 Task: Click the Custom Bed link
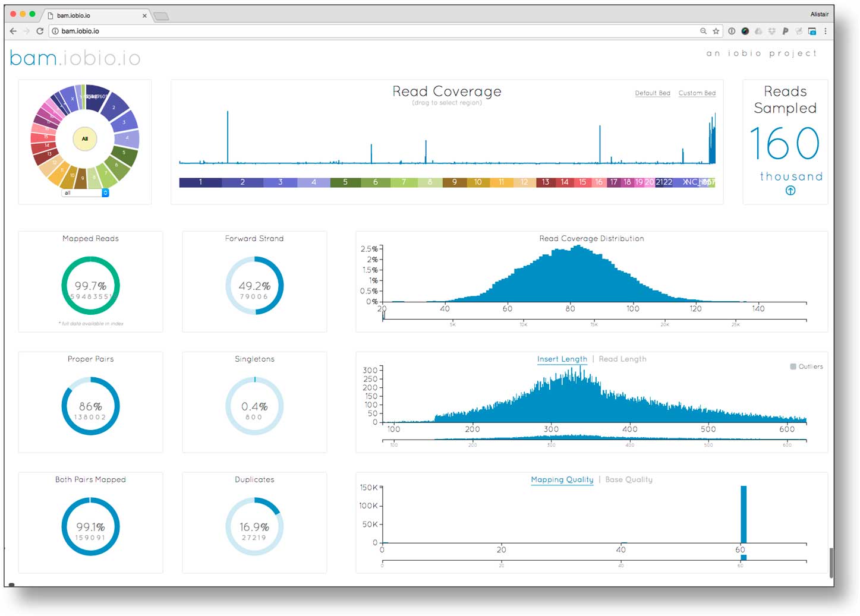(x=697, y=93)
